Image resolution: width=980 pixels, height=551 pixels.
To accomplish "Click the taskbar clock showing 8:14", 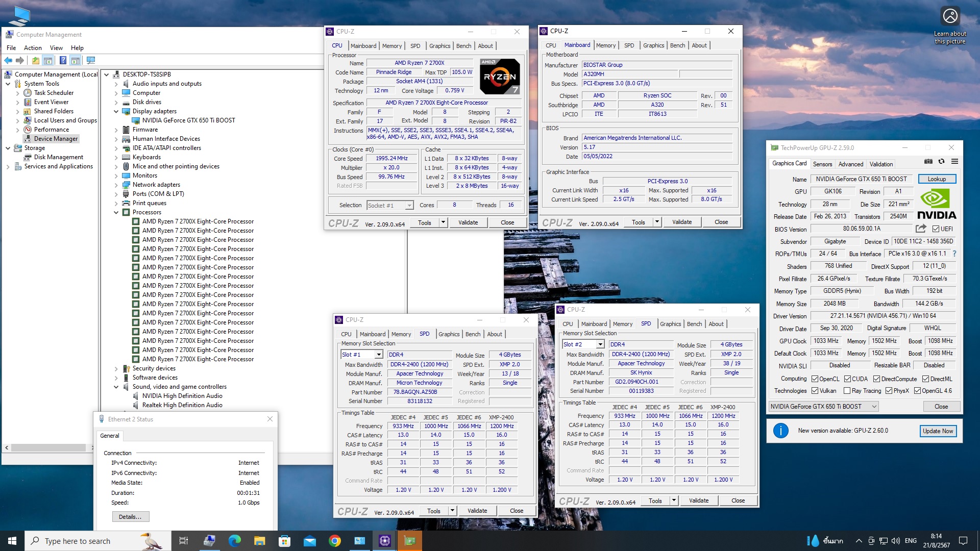I will [936, 541].
